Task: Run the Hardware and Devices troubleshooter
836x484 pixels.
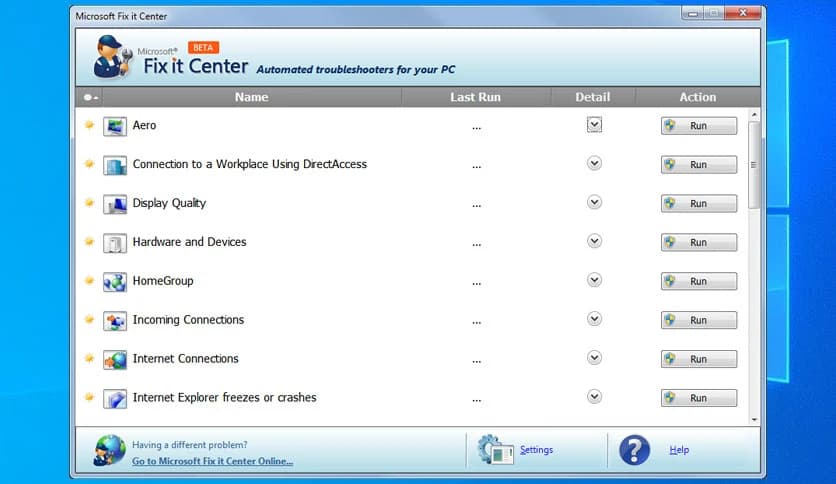Action: click(x=698, y=242)
